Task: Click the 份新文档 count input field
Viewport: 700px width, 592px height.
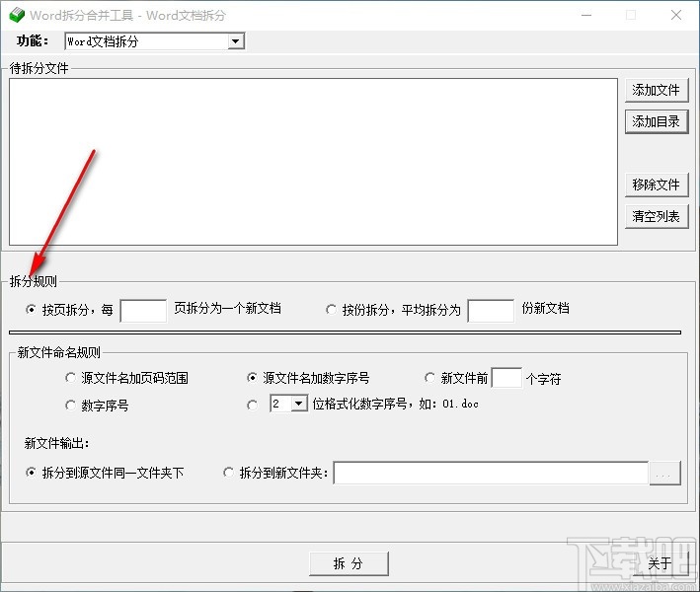Action: (491, 311)
